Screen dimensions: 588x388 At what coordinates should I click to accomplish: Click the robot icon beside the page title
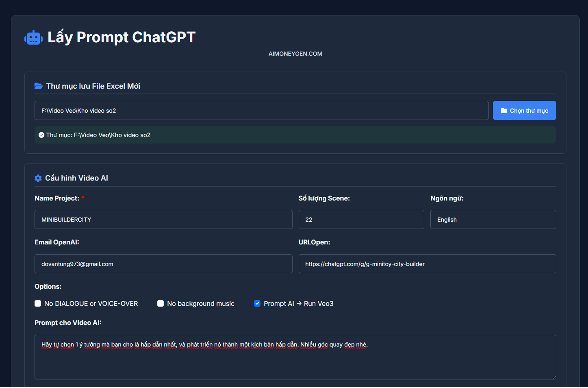[33, 38]
